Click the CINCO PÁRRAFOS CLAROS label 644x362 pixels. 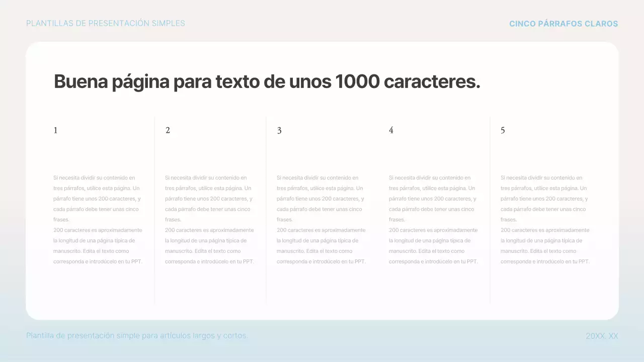click(563, 23)
